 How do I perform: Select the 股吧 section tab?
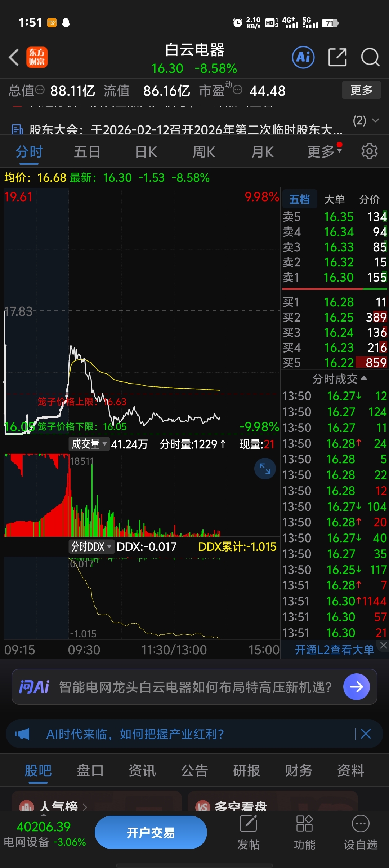[x=38, y=770]
